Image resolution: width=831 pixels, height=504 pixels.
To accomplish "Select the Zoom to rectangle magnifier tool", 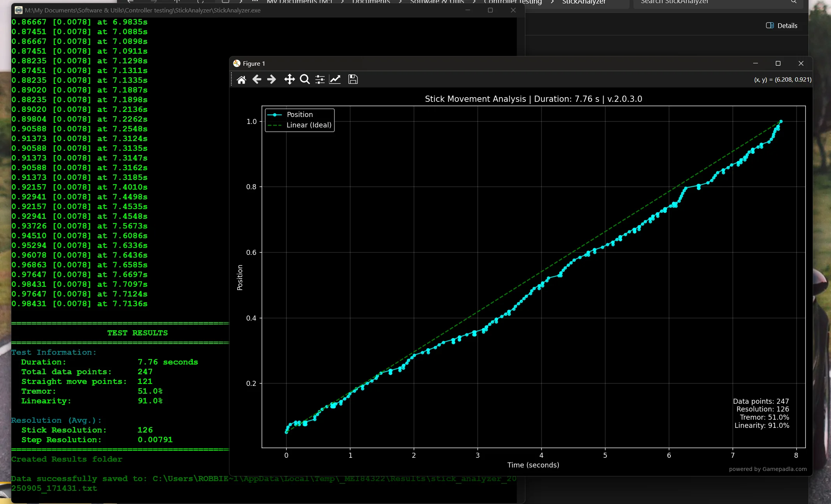I will click(x=305, y=80).
